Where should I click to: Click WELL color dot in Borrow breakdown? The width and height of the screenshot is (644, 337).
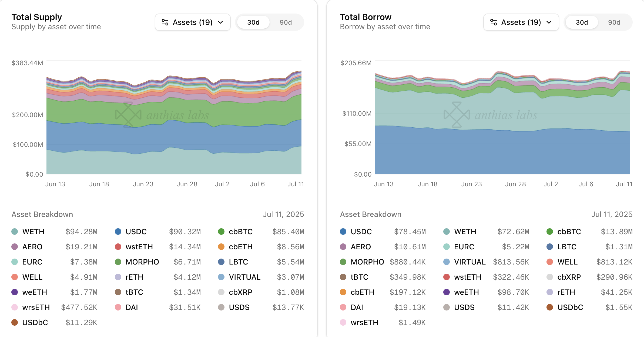pyautogui.click(x=550, y=262)
